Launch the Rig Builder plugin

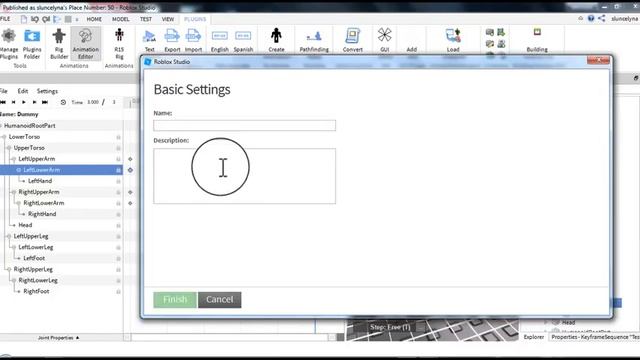59,44
